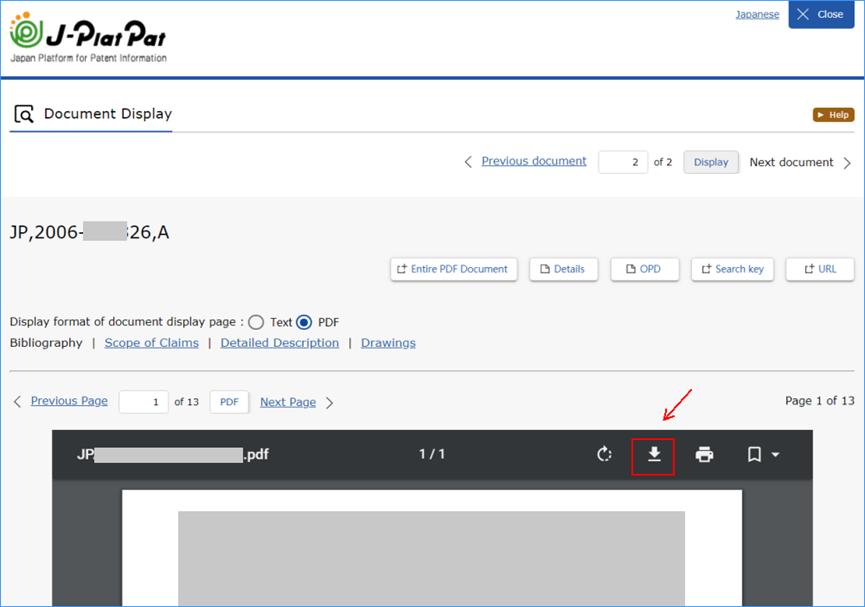Image resolution: width=865 pixels, height=607 pixels.
Task: Go to Next Page link
Action: pos(288,402)
